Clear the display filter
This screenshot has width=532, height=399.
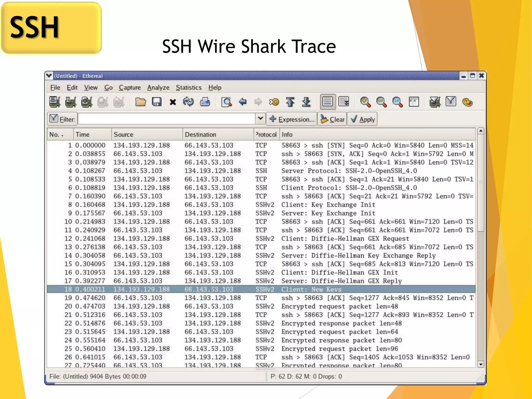point(332,119)
